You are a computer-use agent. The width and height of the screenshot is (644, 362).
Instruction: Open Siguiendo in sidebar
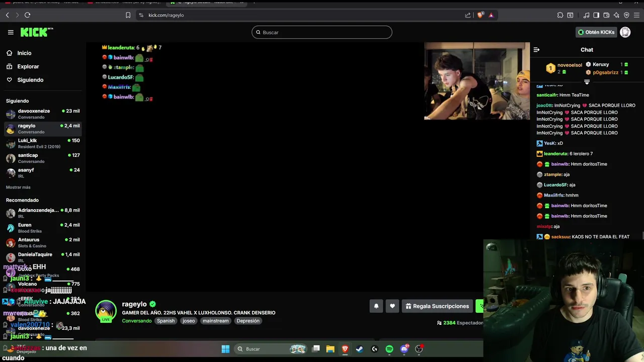[30, 80]
